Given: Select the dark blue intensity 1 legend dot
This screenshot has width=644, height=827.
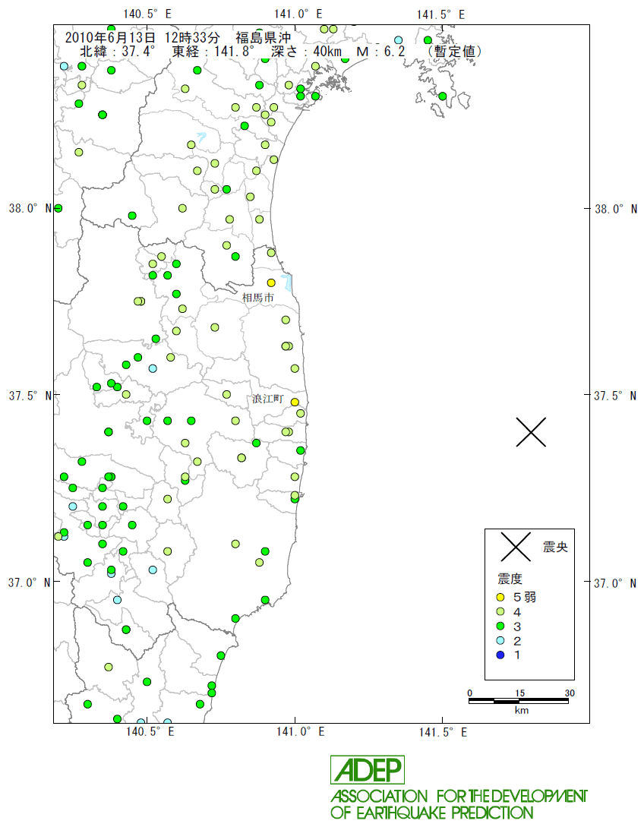Looking at the screenshot, I should click(x=500, y=655).
